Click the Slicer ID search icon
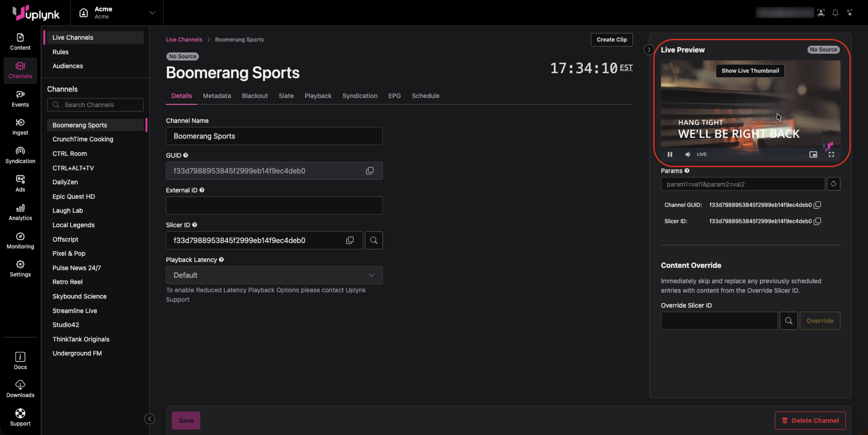Image resolution: width=868 pixels, height=435 pixels. click(374, 240)
